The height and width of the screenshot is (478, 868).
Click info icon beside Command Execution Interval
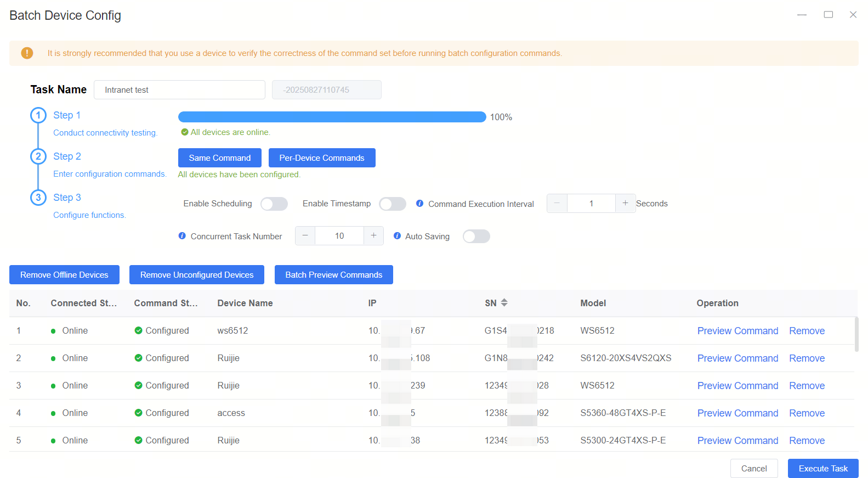(x=419, y=204)
